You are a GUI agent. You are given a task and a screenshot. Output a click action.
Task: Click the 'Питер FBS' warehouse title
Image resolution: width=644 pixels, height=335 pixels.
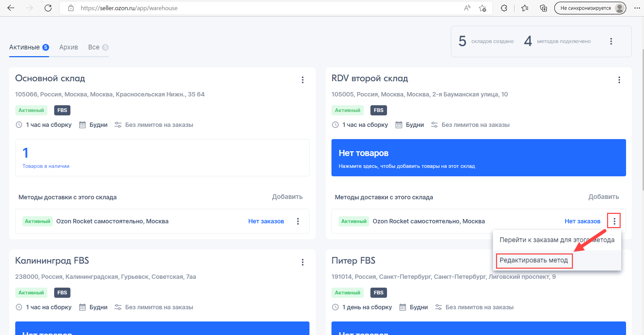(353, 261)
